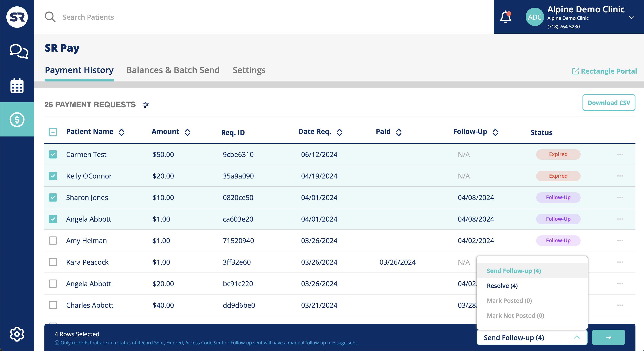Open the calendar sidebar icon
Screen dimensions: 644x351
17,86
